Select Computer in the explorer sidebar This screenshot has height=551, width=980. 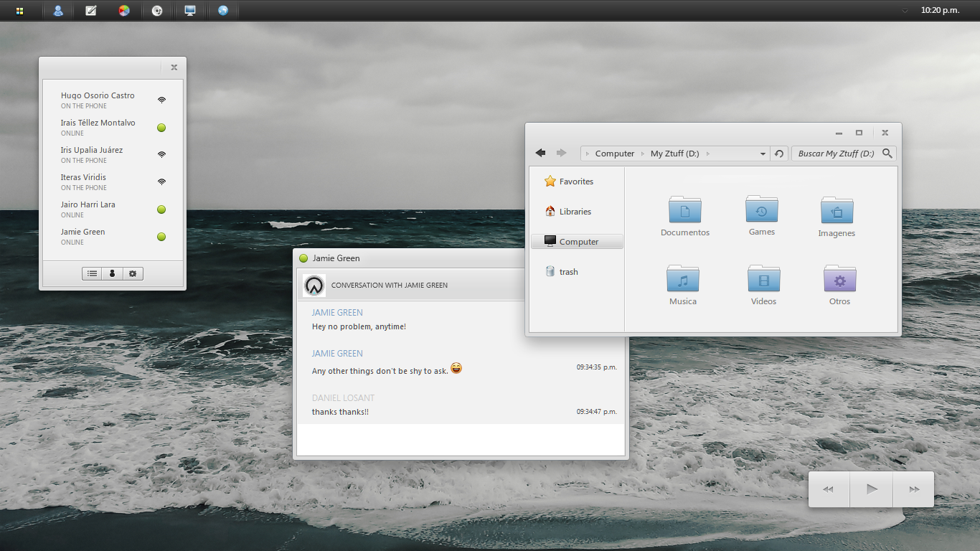pos(577,242)
